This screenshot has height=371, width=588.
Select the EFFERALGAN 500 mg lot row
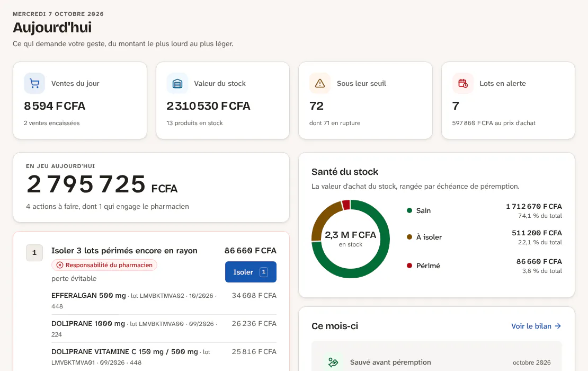pos(164,301)
